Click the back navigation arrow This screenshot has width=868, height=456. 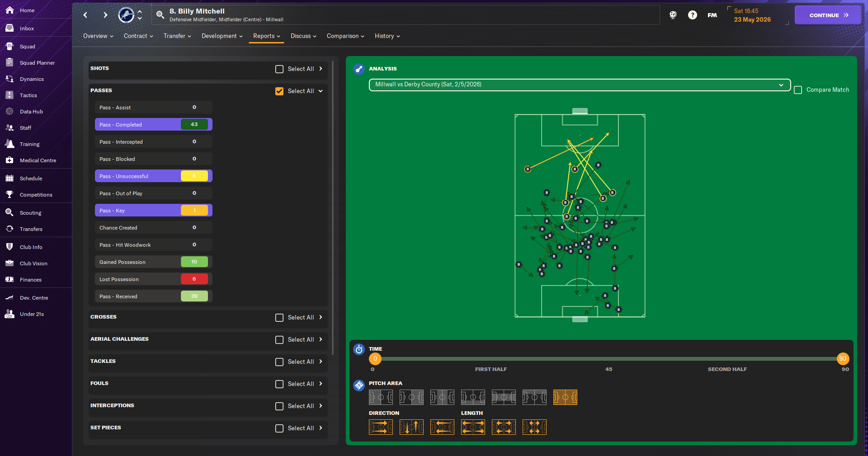tap(85, 15)
